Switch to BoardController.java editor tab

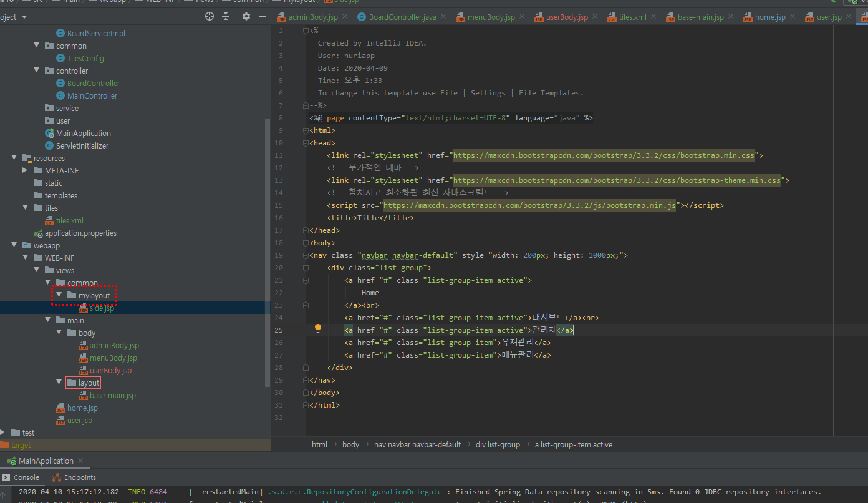click(x=402, y=17)
